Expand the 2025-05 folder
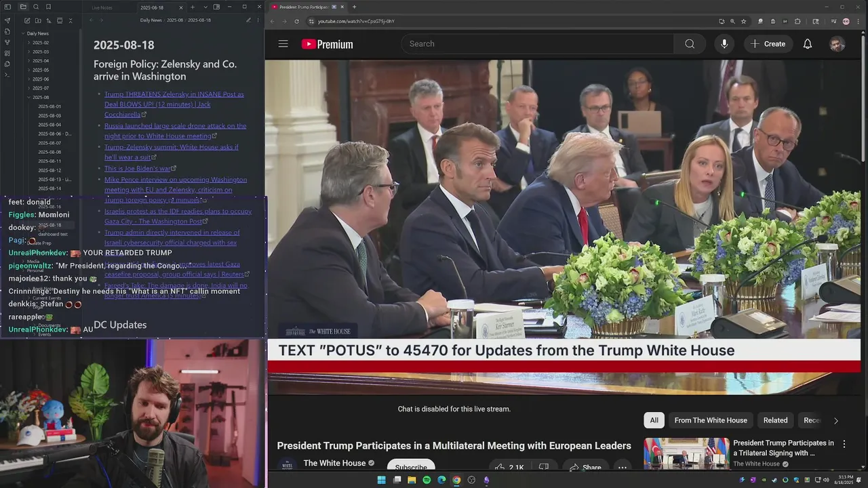This screenshot has width=868, height=488. tap(41, 70)
